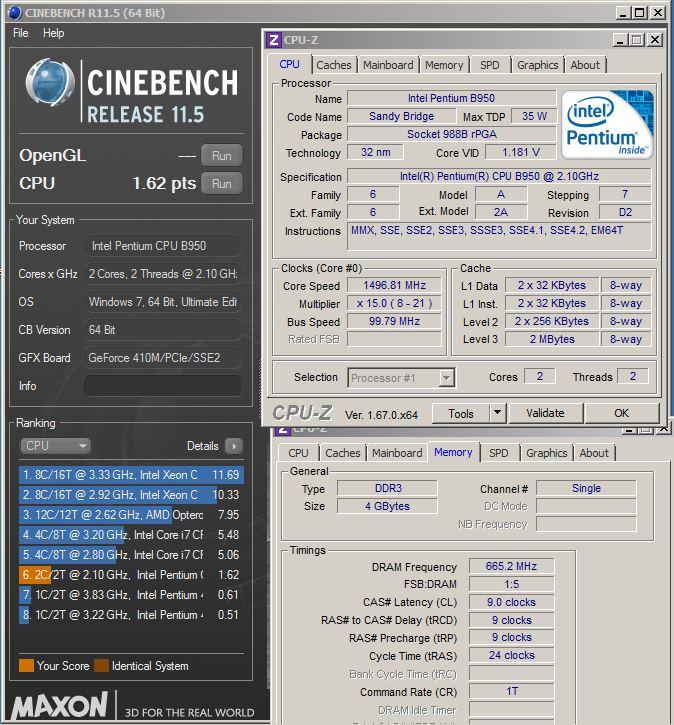
Task: Select ranking row 5 with 5.06 score
Action: [x=131, y=555]
